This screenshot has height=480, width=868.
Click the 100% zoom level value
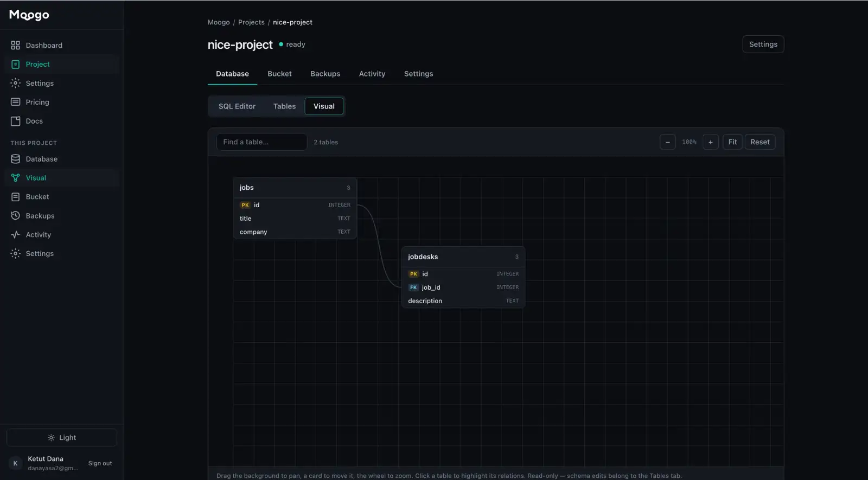689,142
